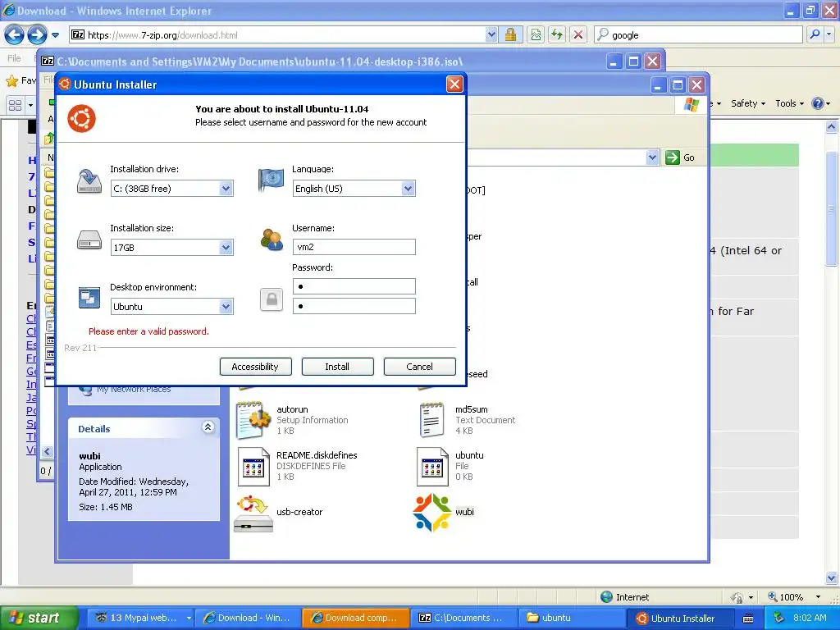Open IE address bar history dropdown
Screen dimensions: 840x630
(x=491, y=35)
